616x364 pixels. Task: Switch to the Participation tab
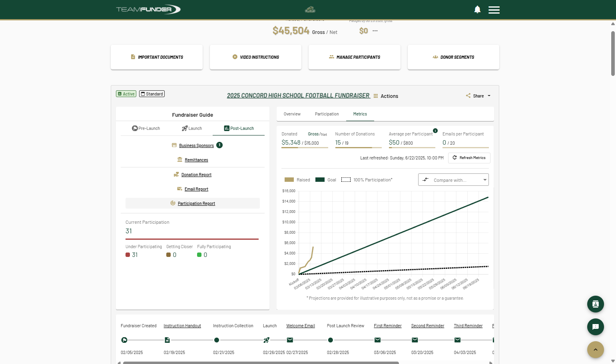click(x=327, y=114)
